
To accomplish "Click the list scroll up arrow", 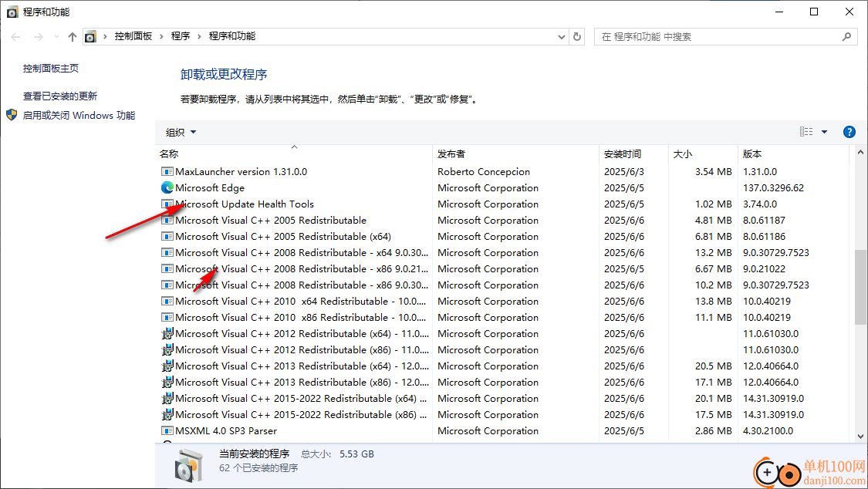I will click(x=860, y=152).
